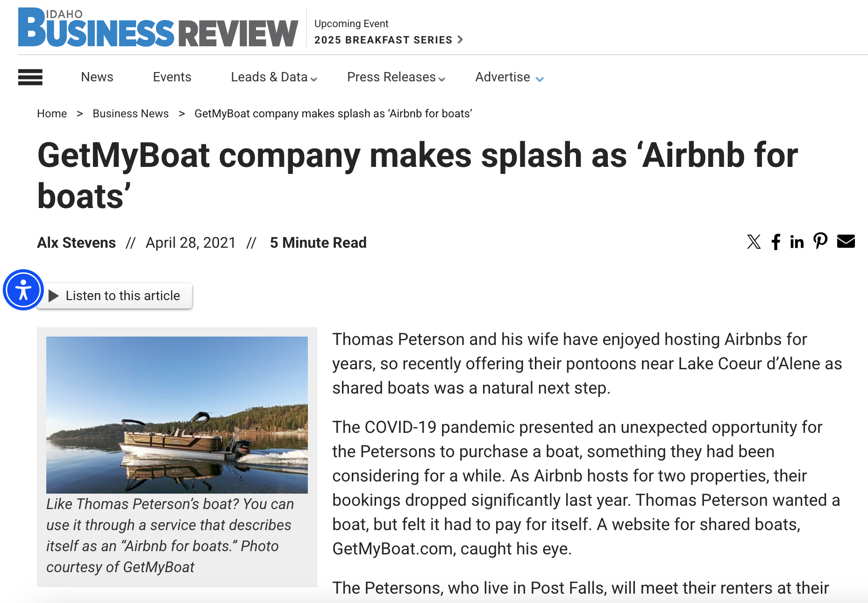Click the Idaho Business Review logo

point(158,28)
